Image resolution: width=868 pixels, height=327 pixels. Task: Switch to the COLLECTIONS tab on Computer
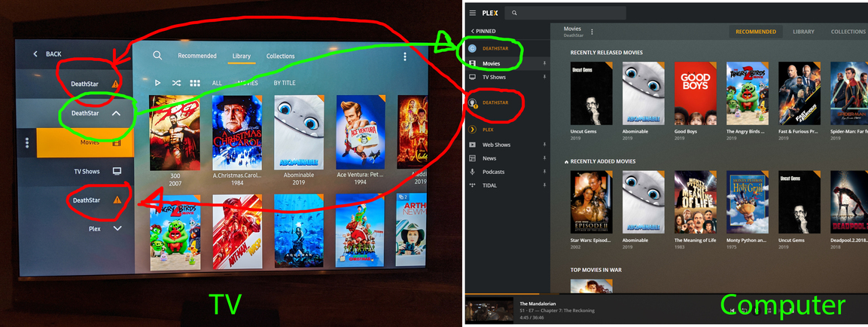[848, 32]
